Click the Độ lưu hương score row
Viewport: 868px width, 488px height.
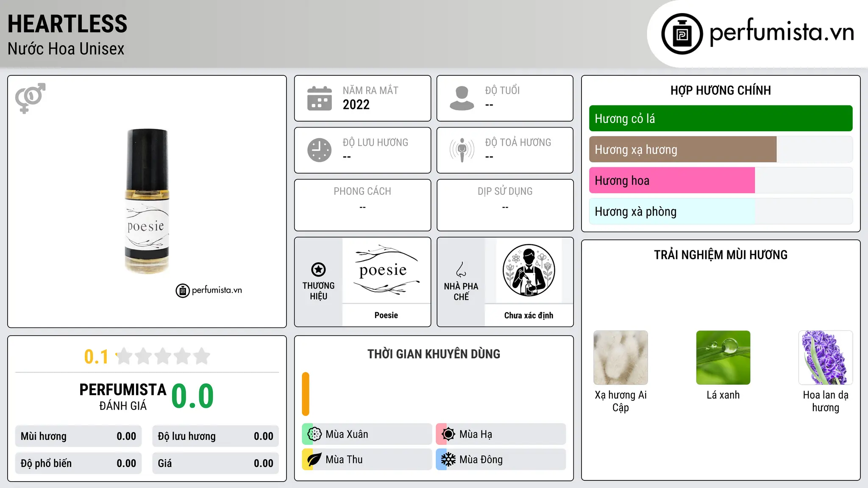(215, 436)
